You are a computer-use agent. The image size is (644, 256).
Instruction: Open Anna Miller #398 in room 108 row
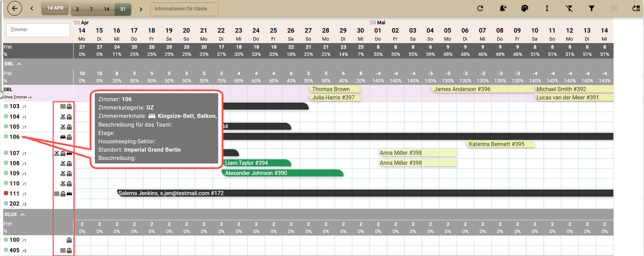pos(417,163)
